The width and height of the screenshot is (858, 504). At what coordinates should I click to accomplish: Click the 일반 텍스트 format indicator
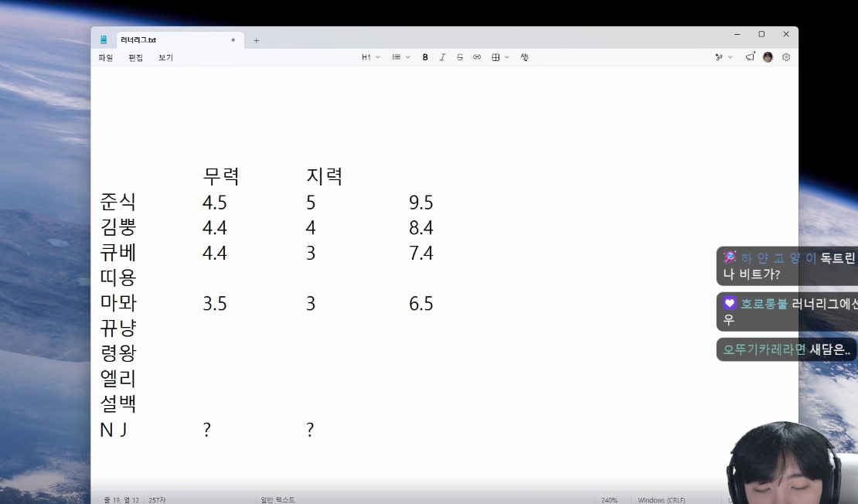(277, 499)
